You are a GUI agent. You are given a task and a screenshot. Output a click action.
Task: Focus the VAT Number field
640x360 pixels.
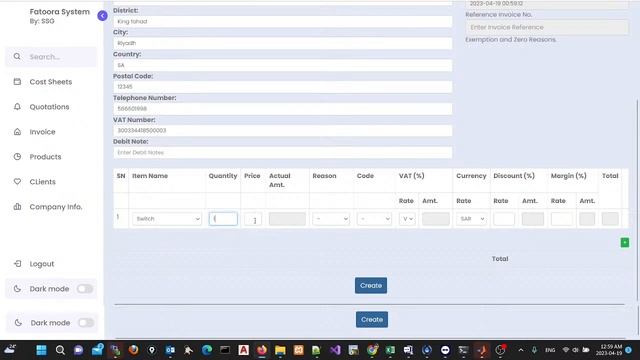click(x=282, y=130)
